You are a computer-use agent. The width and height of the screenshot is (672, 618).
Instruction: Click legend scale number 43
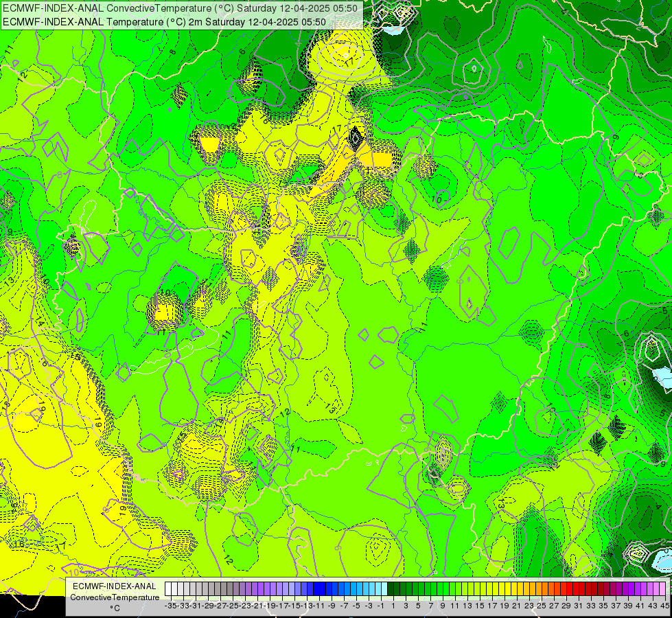pos(653,606)
